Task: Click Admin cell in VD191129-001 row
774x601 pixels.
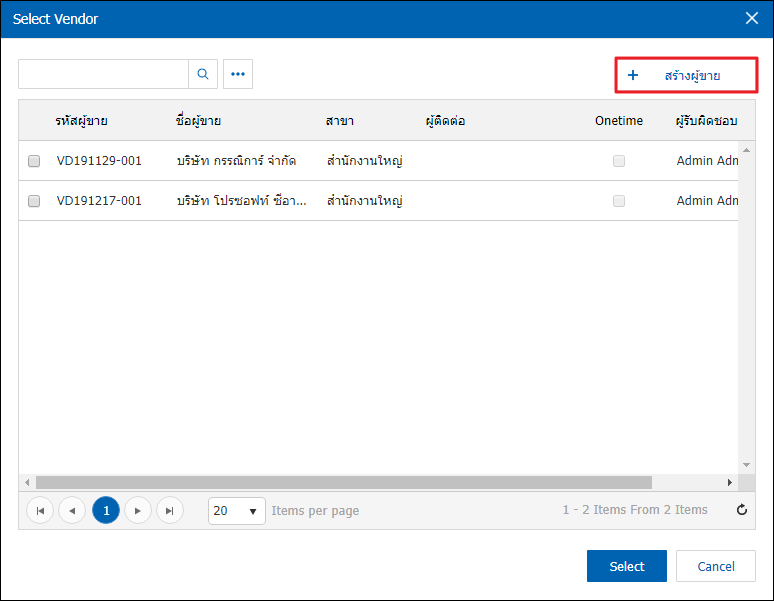Action: pyautogui.click(x=707, y=161)
